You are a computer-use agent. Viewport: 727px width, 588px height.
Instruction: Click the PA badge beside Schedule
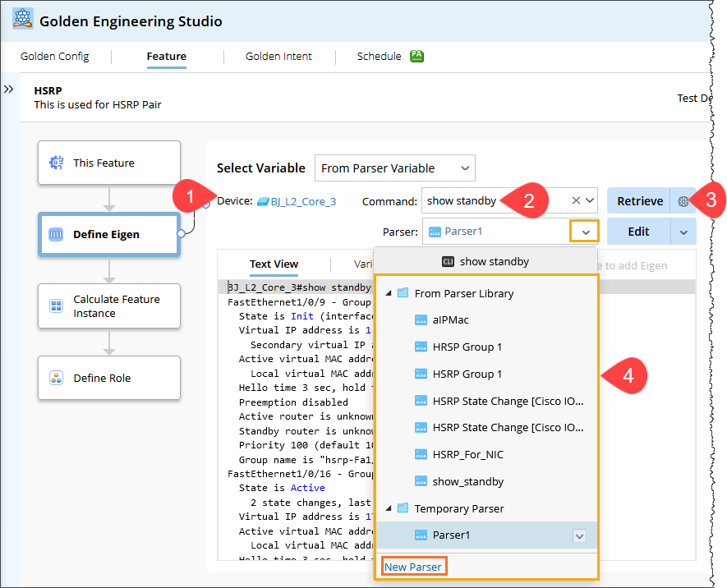point(416,57)
